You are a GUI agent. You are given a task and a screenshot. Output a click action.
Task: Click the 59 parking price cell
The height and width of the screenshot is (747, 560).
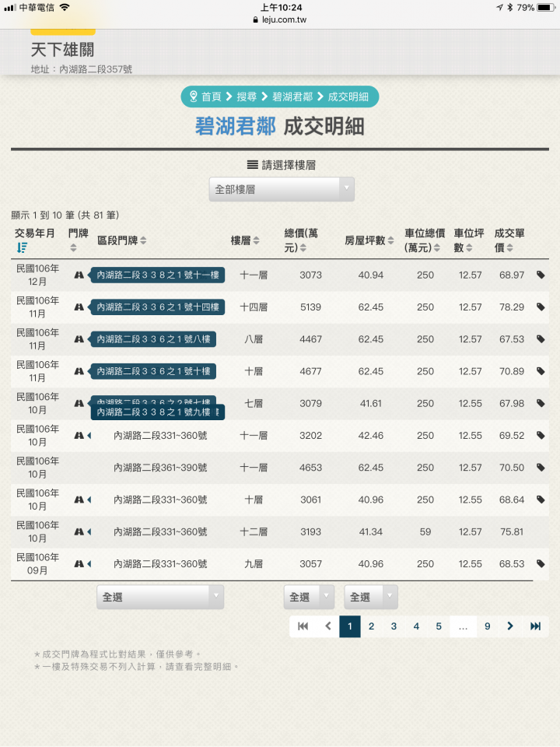coord(425,531)
